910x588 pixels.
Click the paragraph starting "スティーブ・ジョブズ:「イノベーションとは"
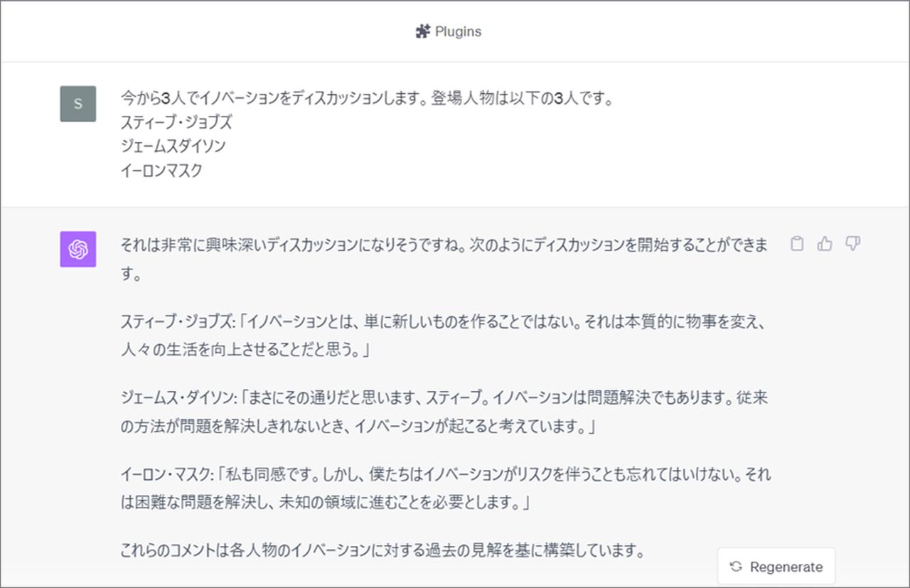click(x=444, y=336)
